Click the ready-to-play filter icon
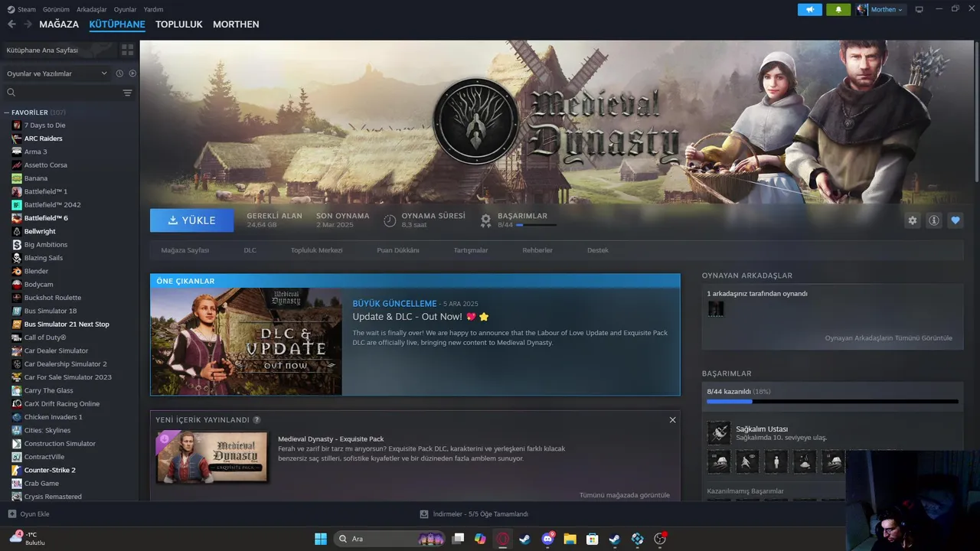 [x=132, y=73]
